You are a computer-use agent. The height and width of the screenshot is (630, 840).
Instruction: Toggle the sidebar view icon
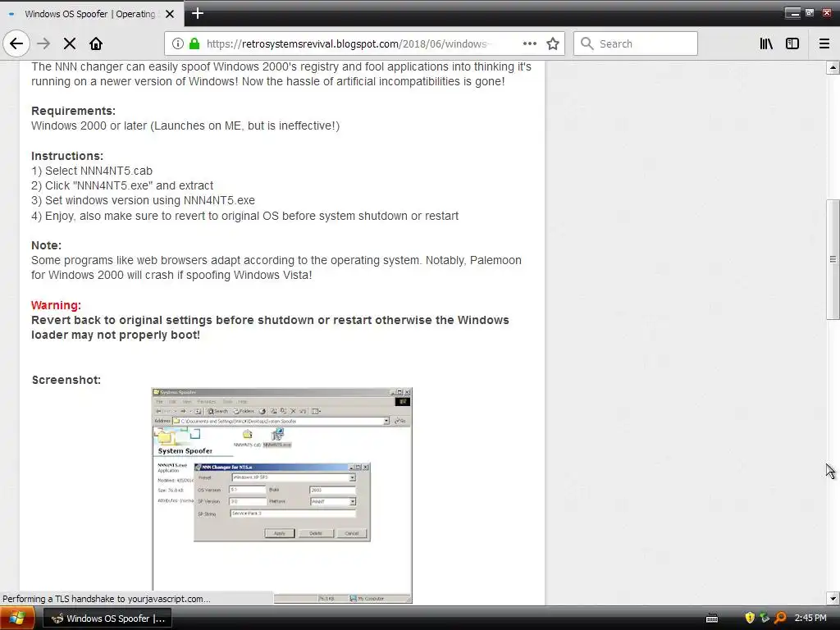click(x=792, y=43)
